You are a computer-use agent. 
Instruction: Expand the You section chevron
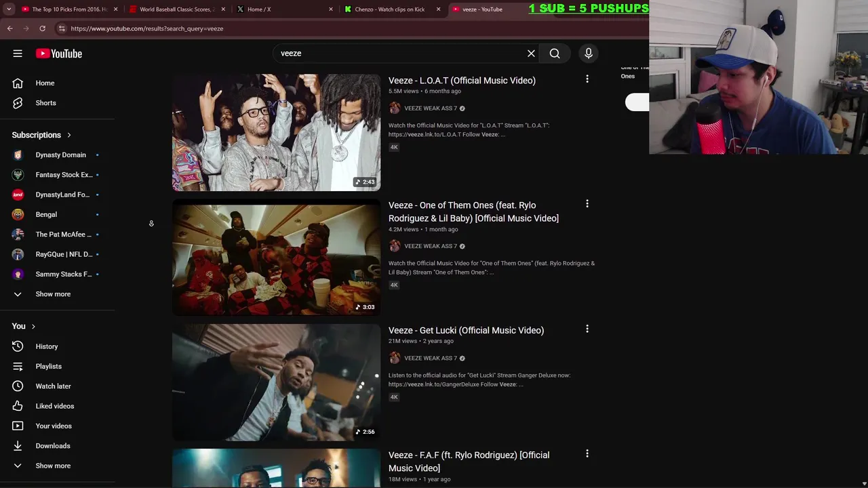click(33, 327)
